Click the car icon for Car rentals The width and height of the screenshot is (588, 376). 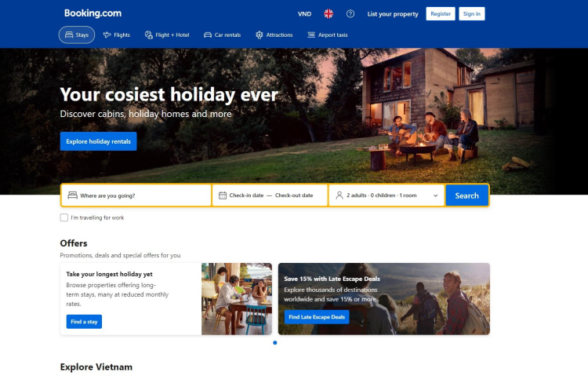[x=208, y=35]
